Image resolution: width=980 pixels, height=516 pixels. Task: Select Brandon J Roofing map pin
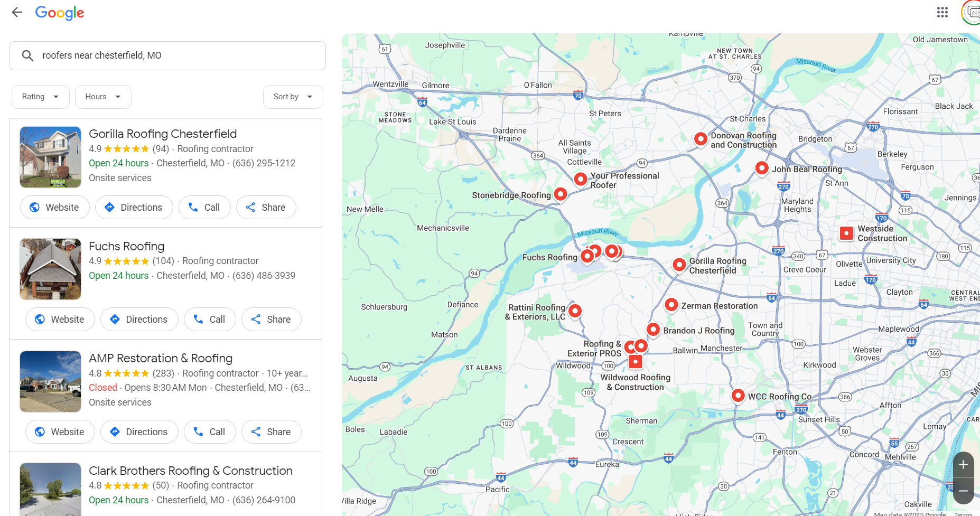pos(654,330)
